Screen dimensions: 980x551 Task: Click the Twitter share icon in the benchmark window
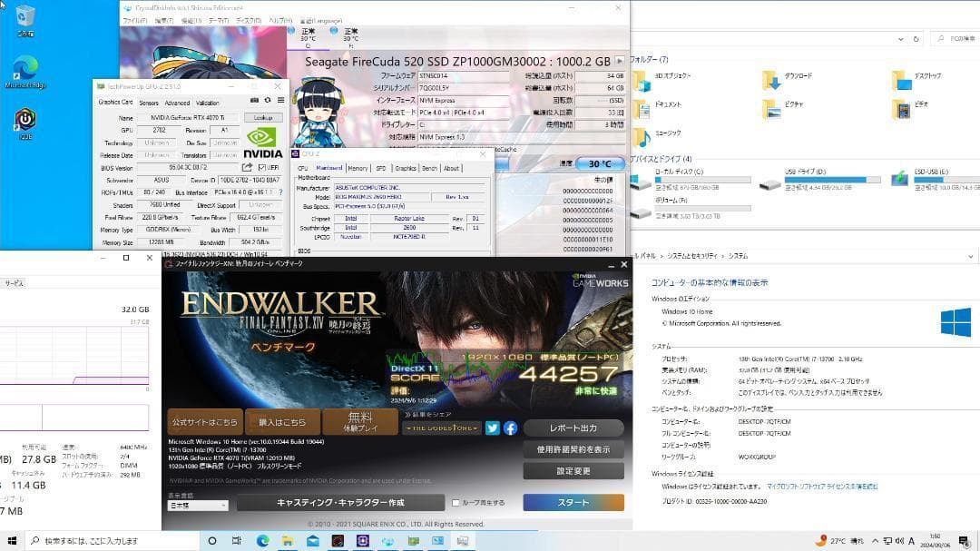(x=492, y=428)
